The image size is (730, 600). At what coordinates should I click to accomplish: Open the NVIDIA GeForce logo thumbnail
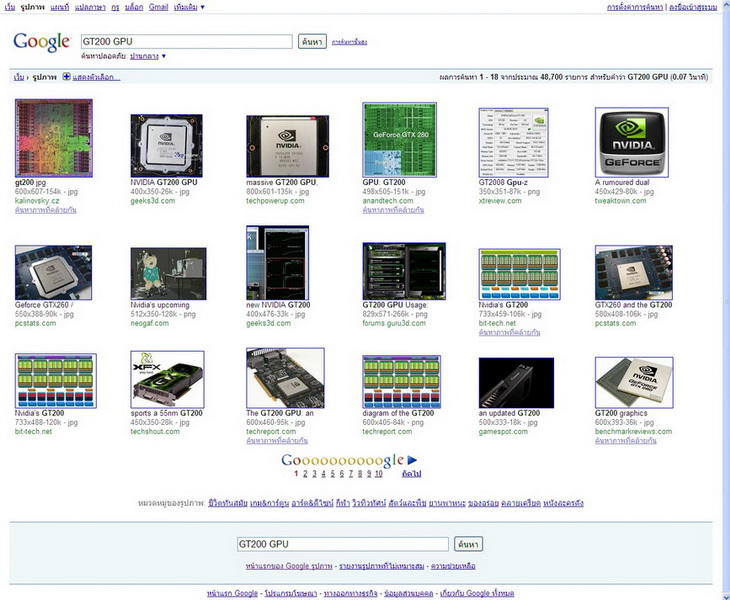point(632,142)
